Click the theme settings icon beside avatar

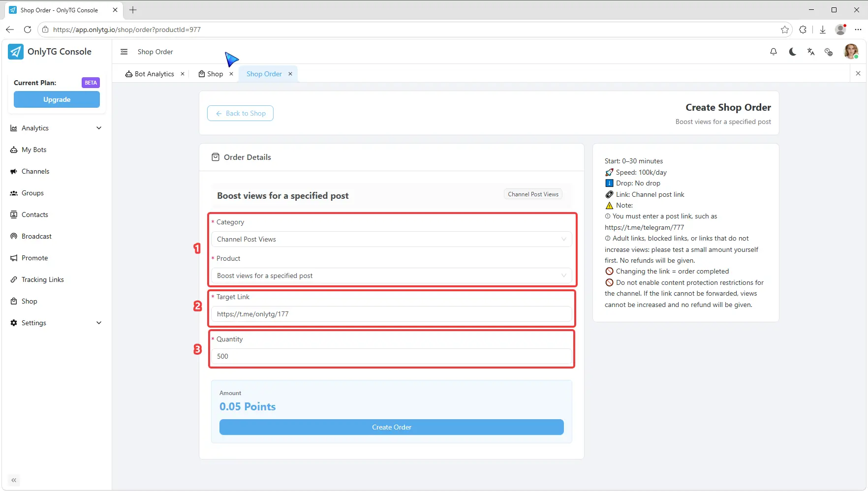(x=829, y=52)
